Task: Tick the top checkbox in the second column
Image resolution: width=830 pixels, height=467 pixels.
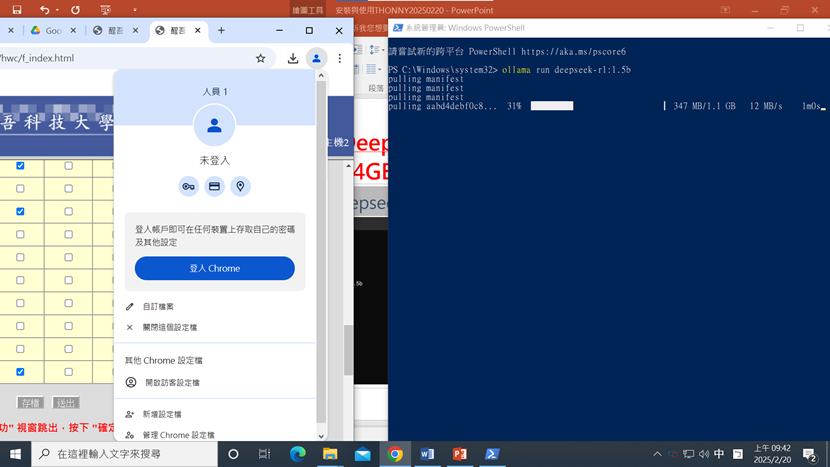Action: [x=68, y=166]
